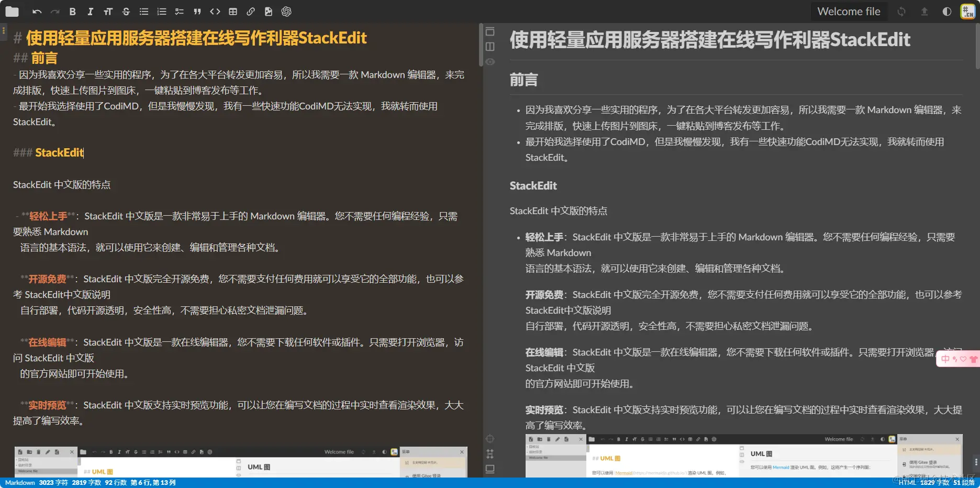Click the '3023 字符' status bar count

click(53, 483)
